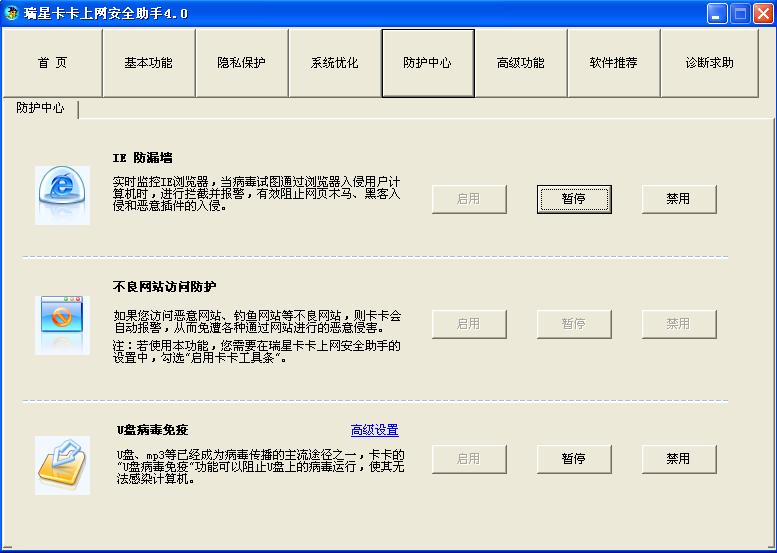Pause U盘病毒免疫 with 暂停 button
The width and height of the screenshot is (777, 553).
[x=574, y=459]
